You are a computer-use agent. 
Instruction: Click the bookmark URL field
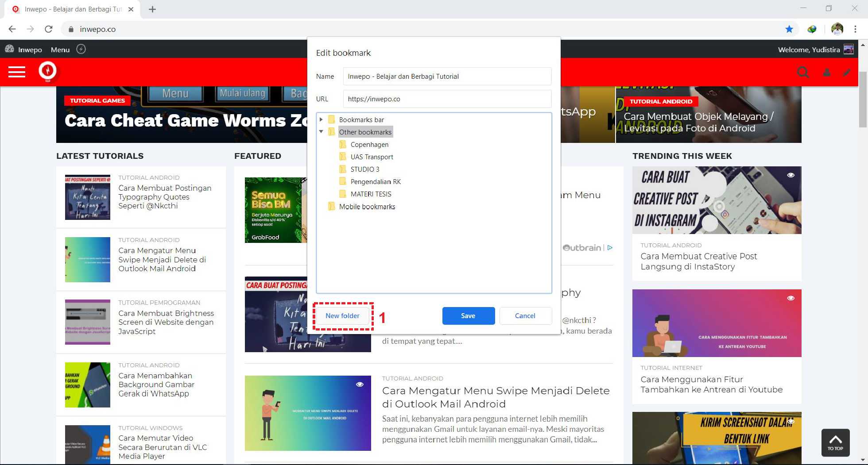click(x=447, y=99)
